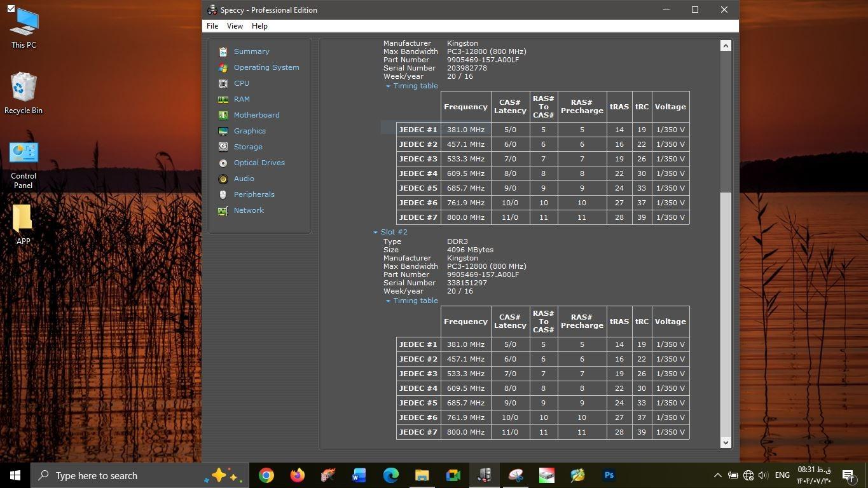Launch Photoshop from the taskbar

click(x=609, y=475)
